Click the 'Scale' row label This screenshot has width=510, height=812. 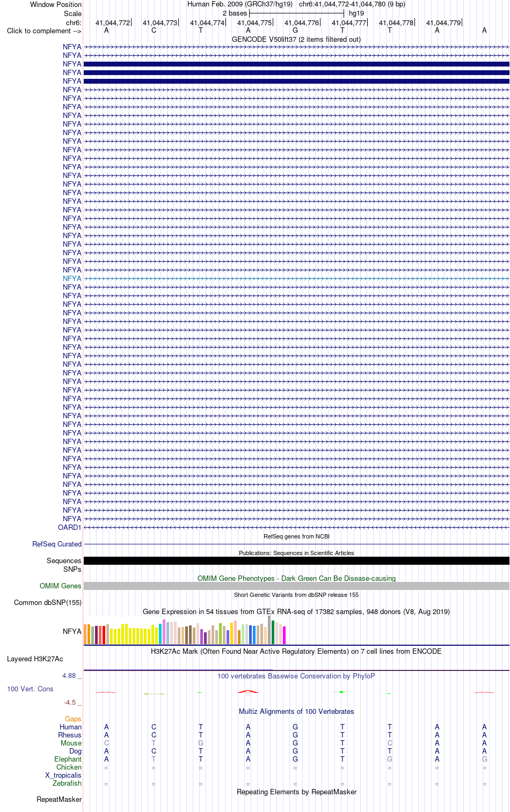(72, 13)
